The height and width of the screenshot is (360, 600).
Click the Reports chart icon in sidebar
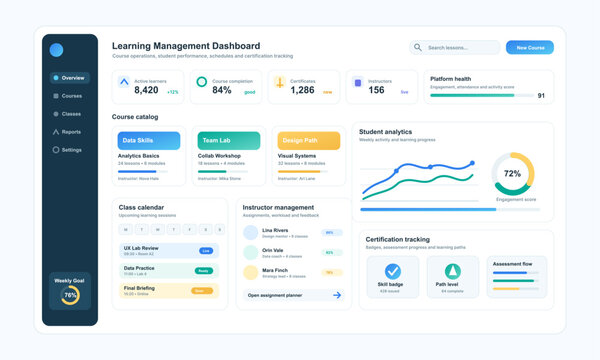point(56,132)
